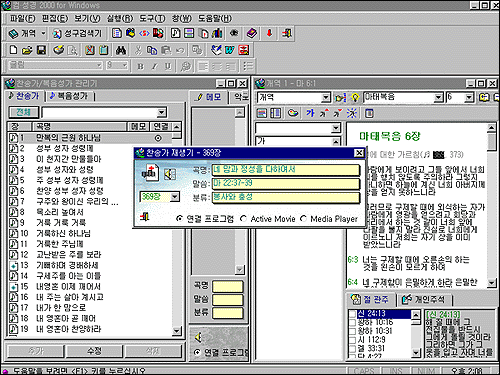The image size is (500, 375).
Task: Click the binoculars find icon
Action: pos(121,50)
